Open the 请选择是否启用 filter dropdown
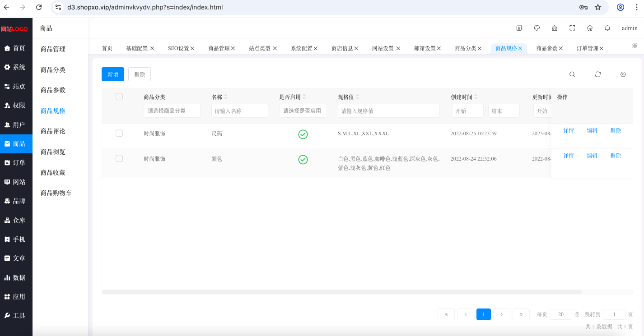The height and width of the screenshot is (336, 644). point(303,110)
